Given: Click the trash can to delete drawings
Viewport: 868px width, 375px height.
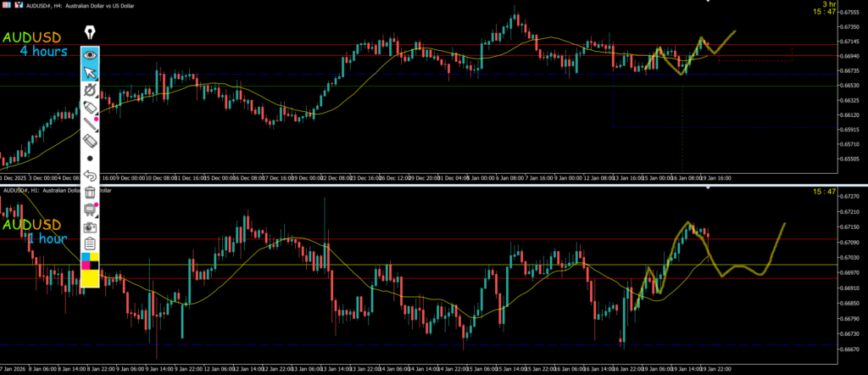Looking at the screenshot, I should (90, 193).
